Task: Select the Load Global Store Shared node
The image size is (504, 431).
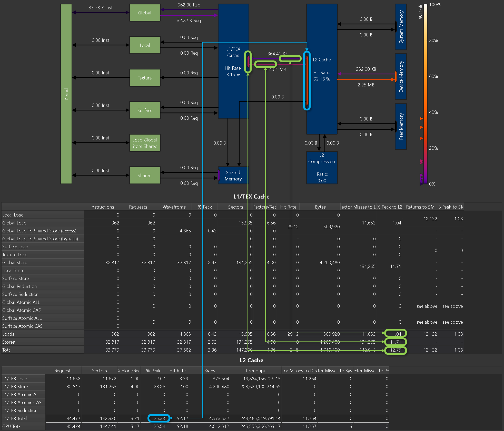Action: [145, 143]
